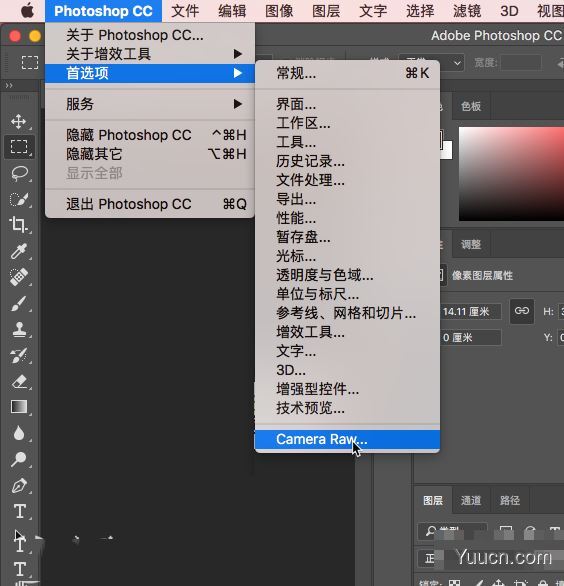Select the History Brush tool
564x586 pixels.
click(19, 355)
